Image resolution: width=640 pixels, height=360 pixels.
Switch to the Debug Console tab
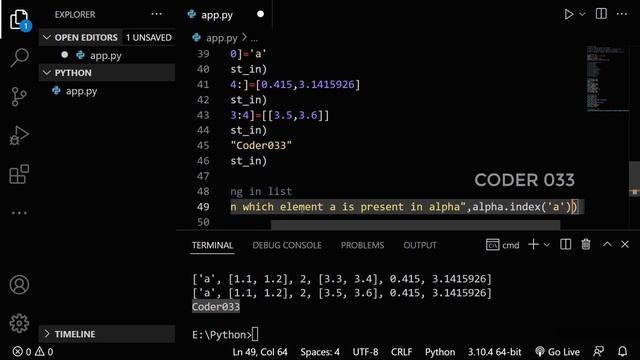click(x=287, y=245)
